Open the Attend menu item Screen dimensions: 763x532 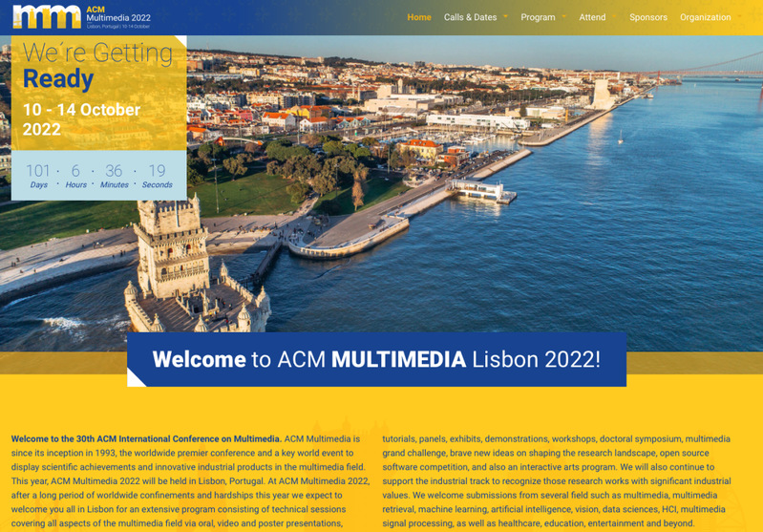point(592,17)
